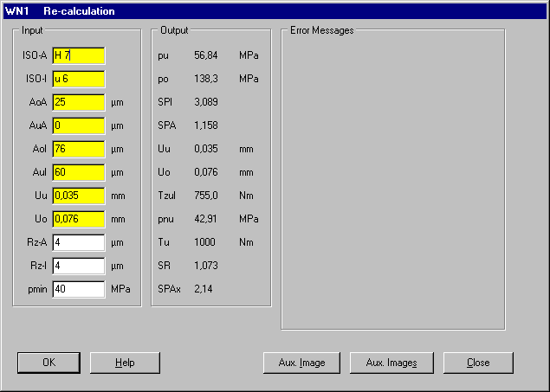Edit the Rz-A roughness field
The width and height of the screenshot is (550, 392).
click(78, 242)
